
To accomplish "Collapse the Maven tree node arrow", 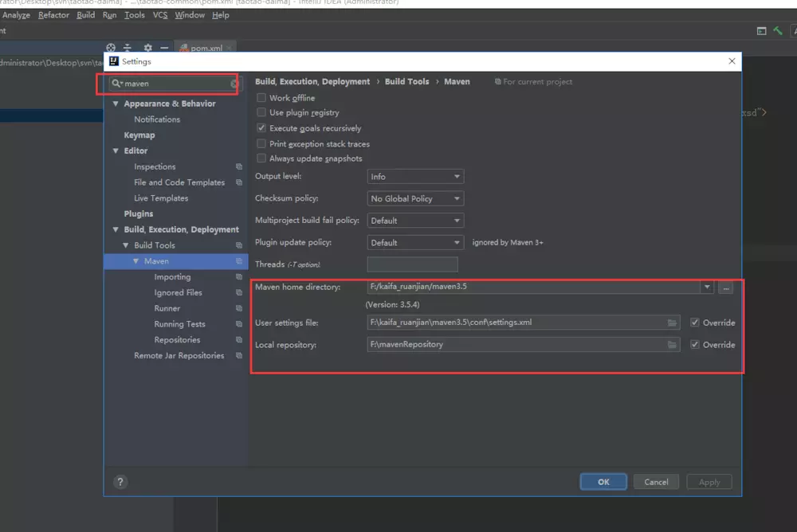I will (x=136, y=261).
